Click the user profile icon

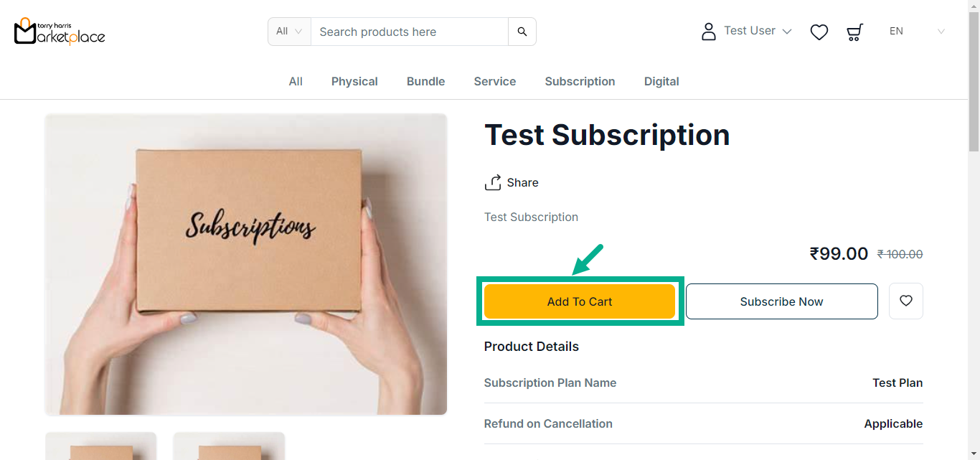pos(709,32)
